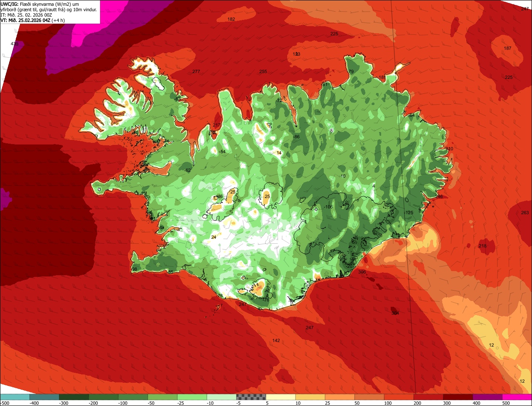Pick the purple 400 to 500 legend swatch
Viewport: 532px width, 406px height.
(487, 397)
